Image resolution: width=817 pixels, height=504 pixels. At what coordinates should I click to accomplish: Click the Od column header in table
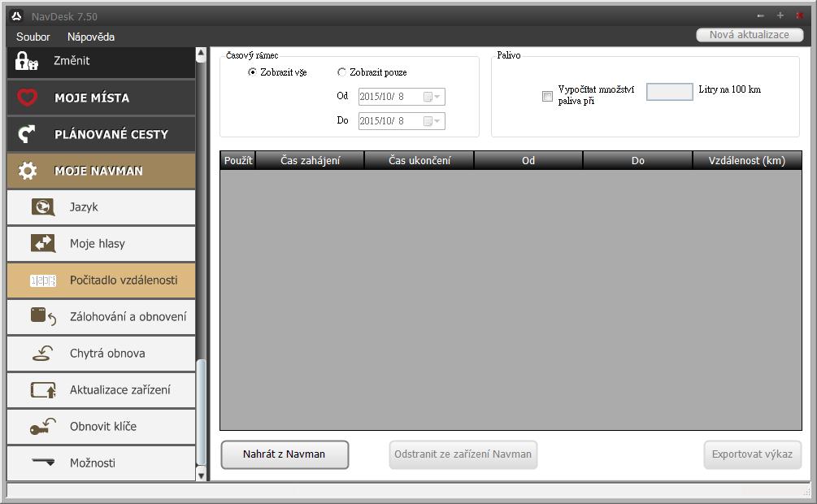(x=528, y=160)
